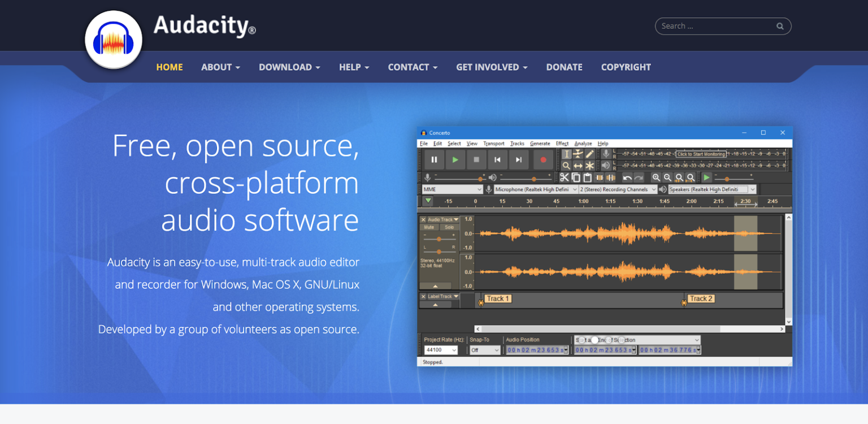868x424 pixels.
Task: Click the Audacity headphones logo
Action: (114, 40)
